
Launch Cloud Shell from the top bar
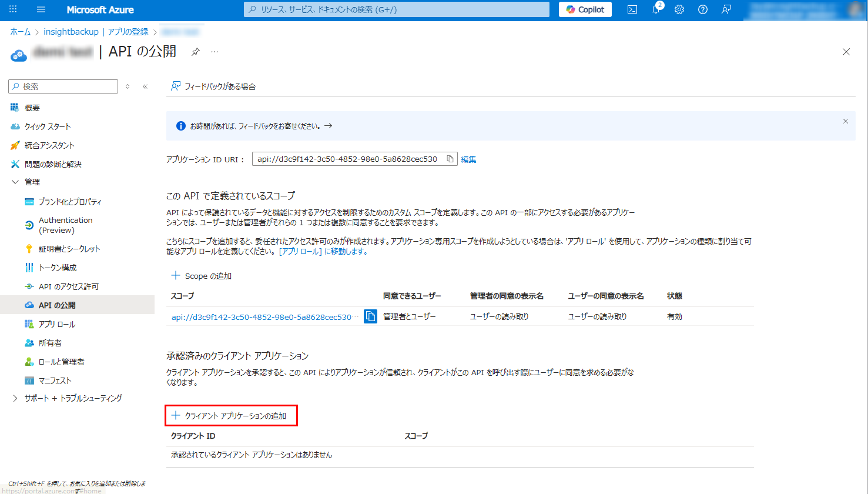tap(632, 9)
